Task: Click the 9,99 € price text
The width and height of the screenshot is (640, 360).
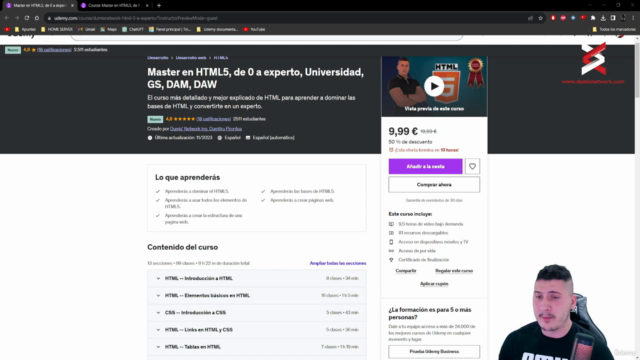Action: [x=403, y=131]
